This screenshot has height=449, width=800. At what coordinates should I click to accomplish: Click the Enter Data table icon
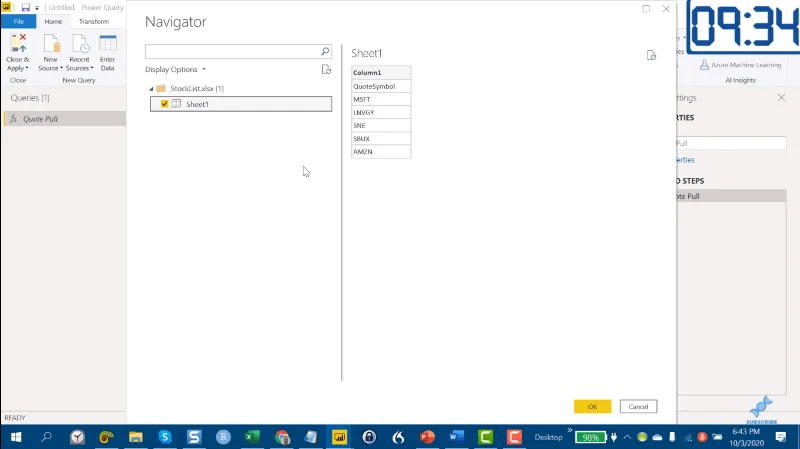[108, 44]
